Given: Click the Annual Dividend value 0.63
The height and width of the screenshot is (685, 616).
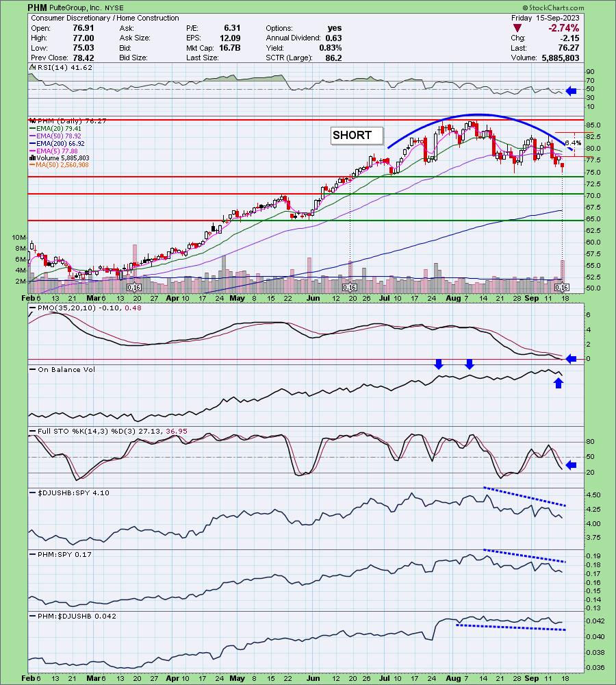Looking at the screenshot, I should click(333, 38).
